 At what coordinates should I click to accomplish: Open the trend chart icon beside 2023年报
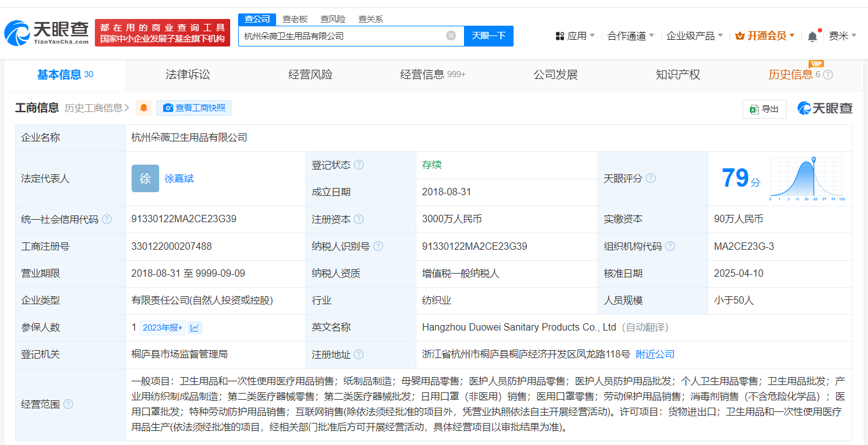click(x=195, y=327)
